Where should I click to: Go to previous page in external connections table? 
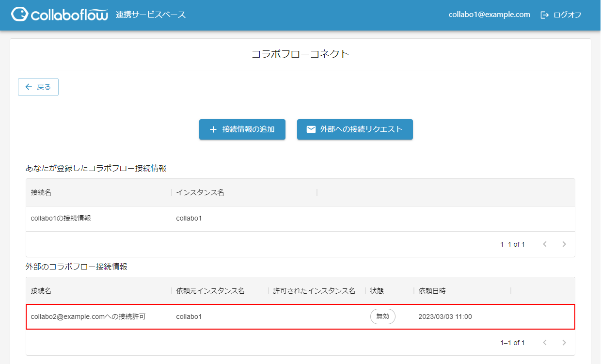point(545,343)
